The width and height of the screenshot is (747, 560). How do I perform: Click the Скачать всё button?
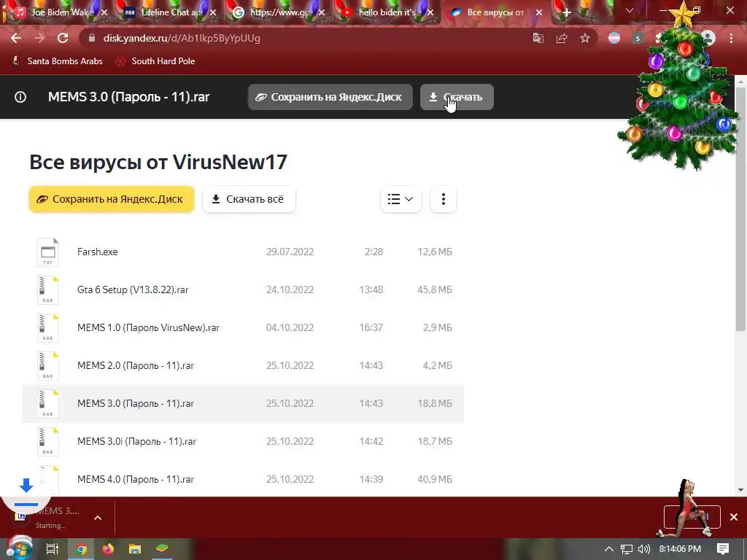[x=249, y=199]
